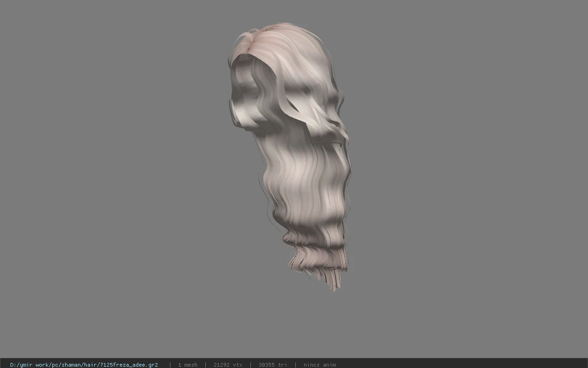Click the '21292 vtx' vertex count

pyautogui.click(x=228, y=365)
